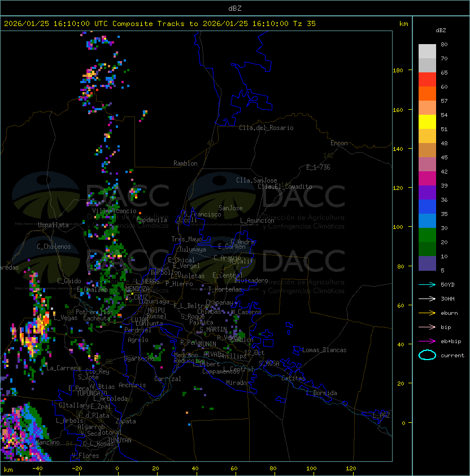The width and height of the screenshot is (470, 476).
Task: Click the 'C_Chilenos' map label
Action: (54, 246)
